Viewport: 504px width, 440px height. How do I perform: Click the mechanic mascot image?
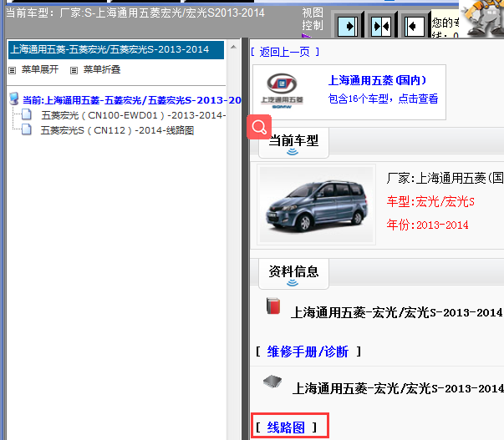[482, 18]
